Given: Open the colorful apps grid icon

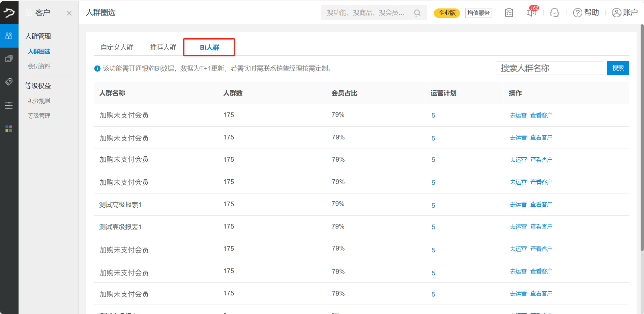Looking at the screenshot, I should 9,129.
